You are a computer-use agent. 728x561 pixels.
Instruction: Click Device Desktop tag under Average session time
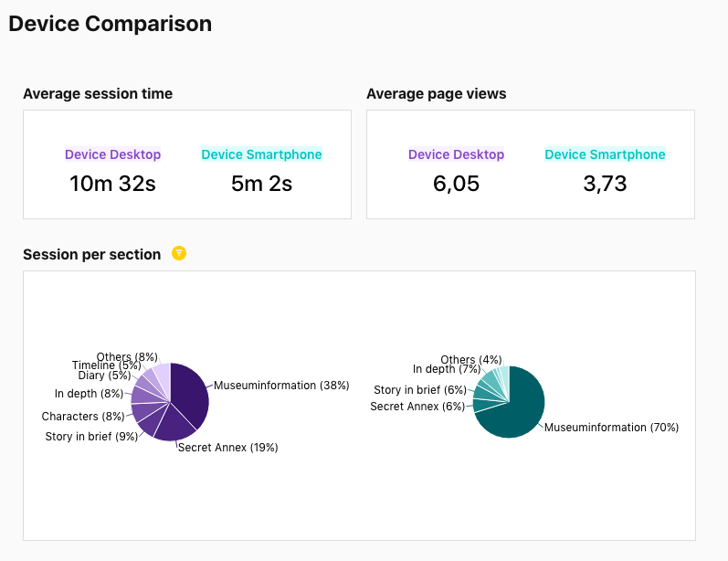(112, 154)
